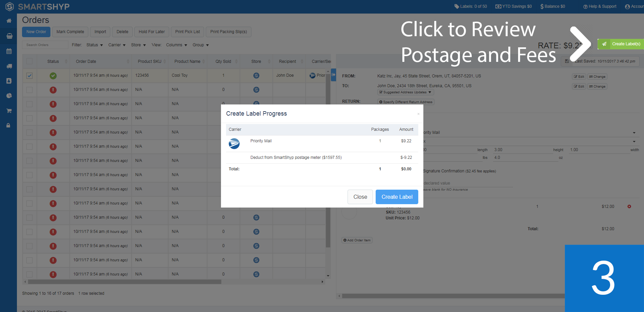
Task: Open the Home dashboard sidebar icon
Action: (x=9, y=21)
